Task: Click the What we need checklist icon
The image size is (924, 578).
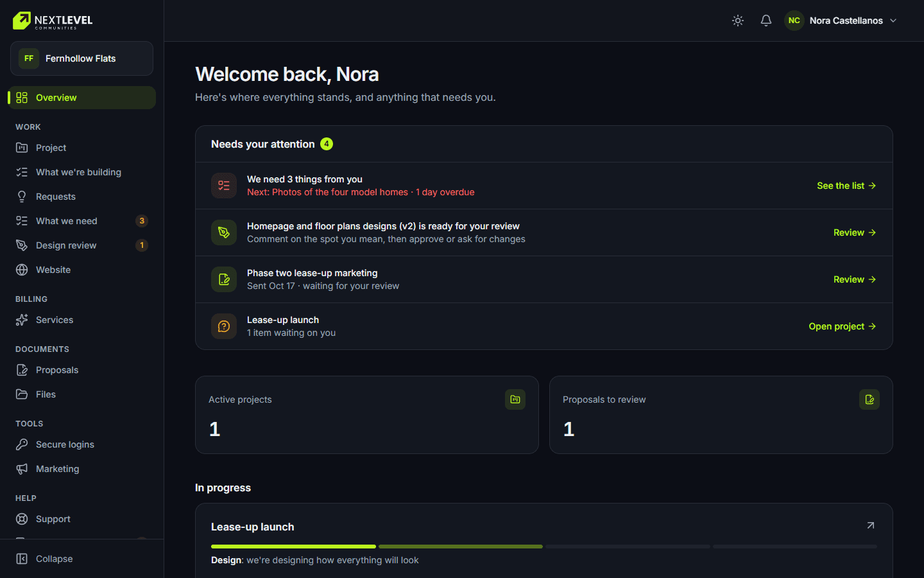Action: [22, 221]
